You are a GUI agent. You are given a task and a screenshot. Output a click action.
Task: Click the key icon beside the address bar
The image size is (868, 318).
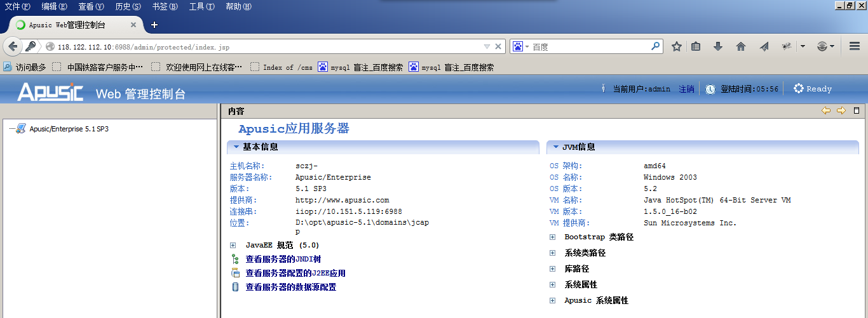pyautogui.click(x=30, y=46)
